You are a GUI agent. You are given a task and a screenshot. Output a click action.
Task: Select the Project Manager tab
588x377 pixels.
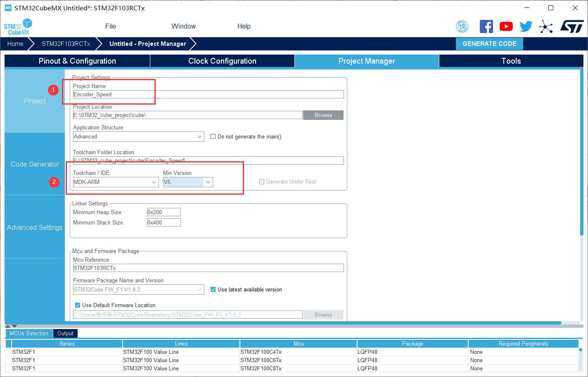click(x=367, y=61)
